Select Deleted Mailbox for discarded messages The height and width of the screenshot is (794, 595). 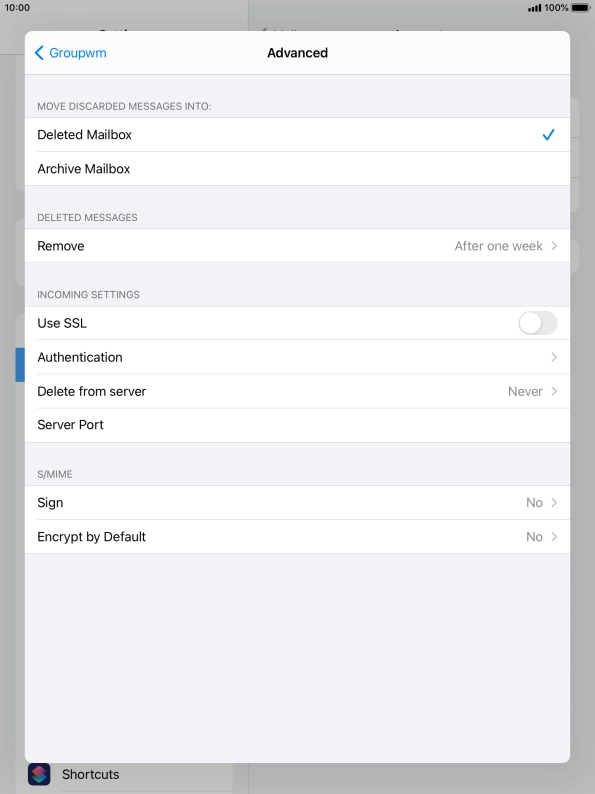pos(297,135)
